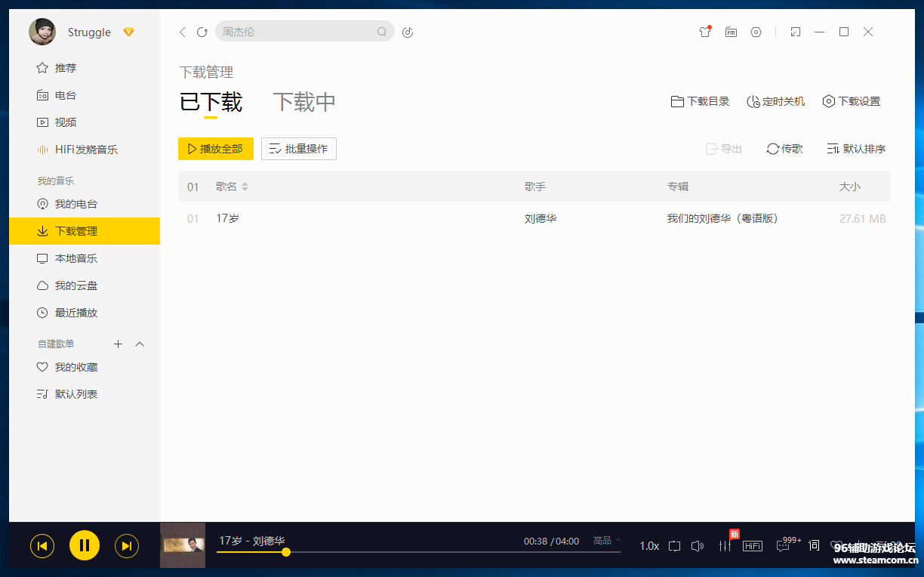Open the skin (shirt) icon
Viewport: 924px width, 577px height.
(x=705, y=32)
